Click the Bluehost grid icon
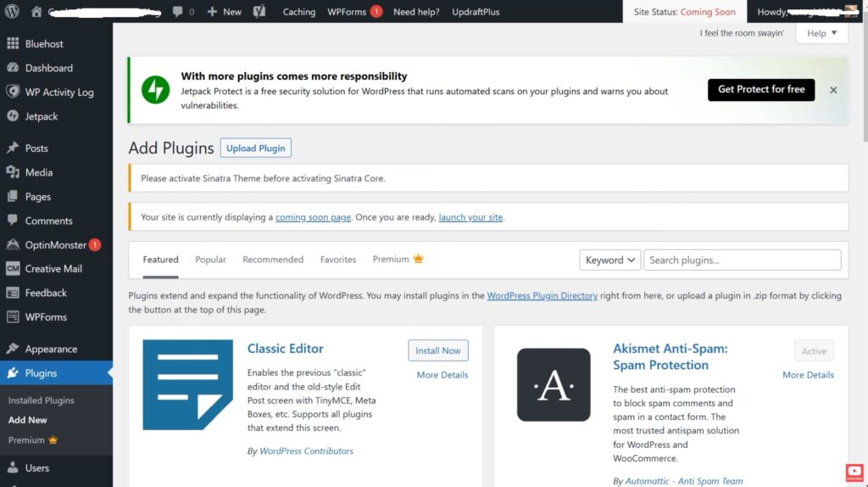Viewport: 868px width, 487px height. click(x=13, y=43)
